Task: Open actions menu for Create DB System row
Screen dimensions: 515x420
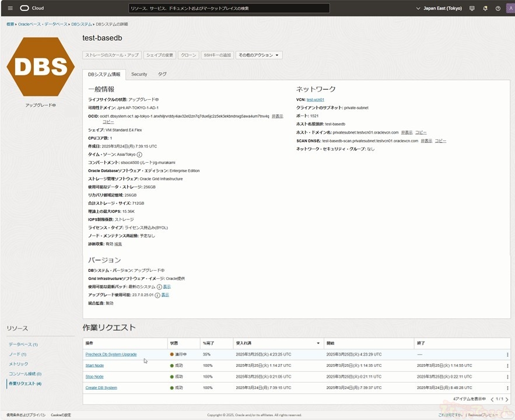Action: click(507, 388)
